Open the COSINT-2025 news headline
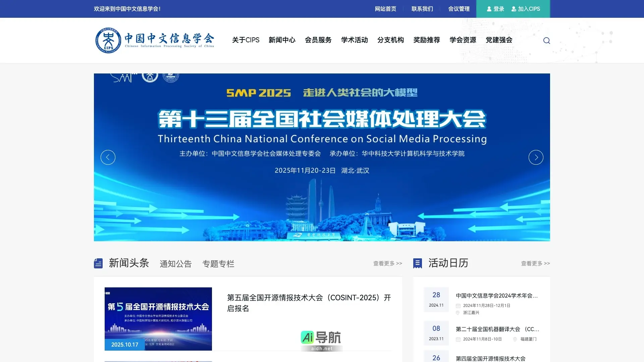 click(x=309, y=303)
